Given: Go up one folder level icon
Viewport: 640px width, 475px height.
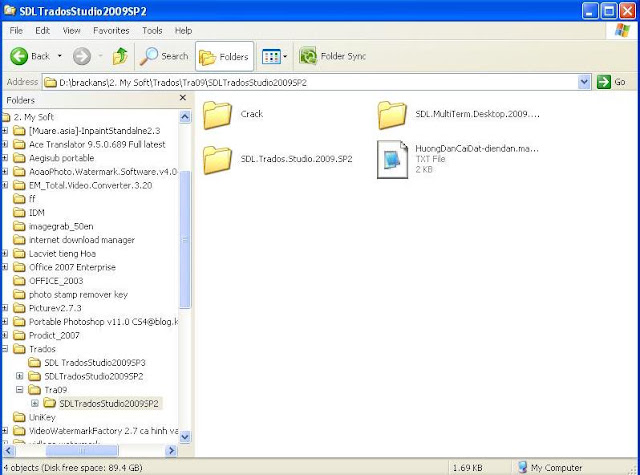Looking at the screenshot, I should pos(120,56).
